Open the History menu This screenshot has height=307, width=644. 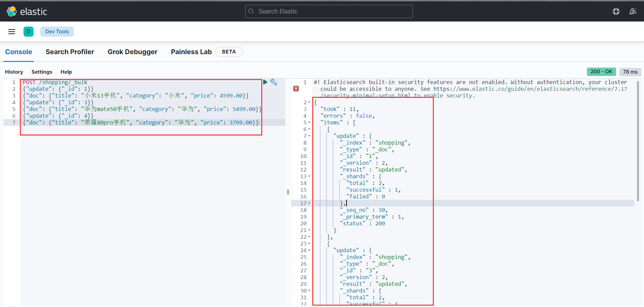click(14, 72)
